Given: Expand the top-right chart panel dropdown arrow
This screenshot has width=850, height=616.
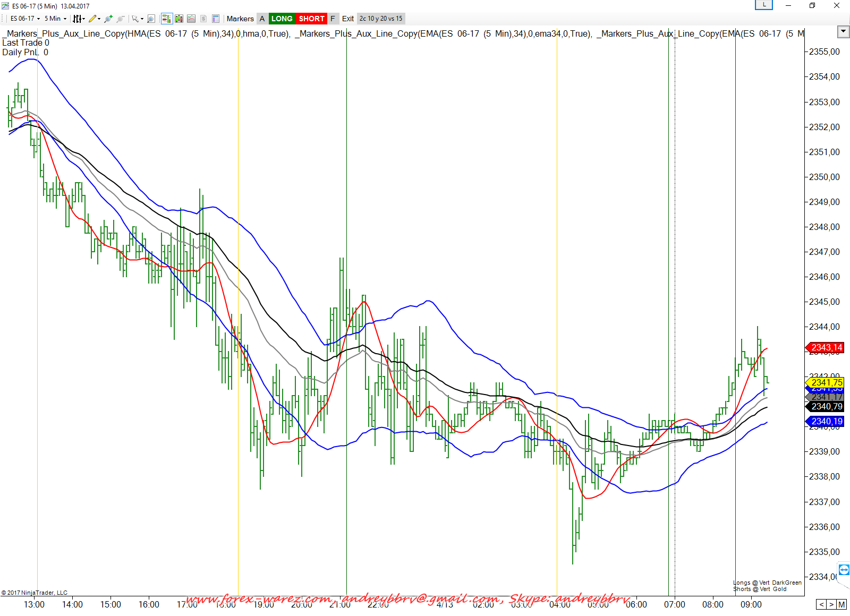Looking at the screenshot, I should tap(843, 32).
